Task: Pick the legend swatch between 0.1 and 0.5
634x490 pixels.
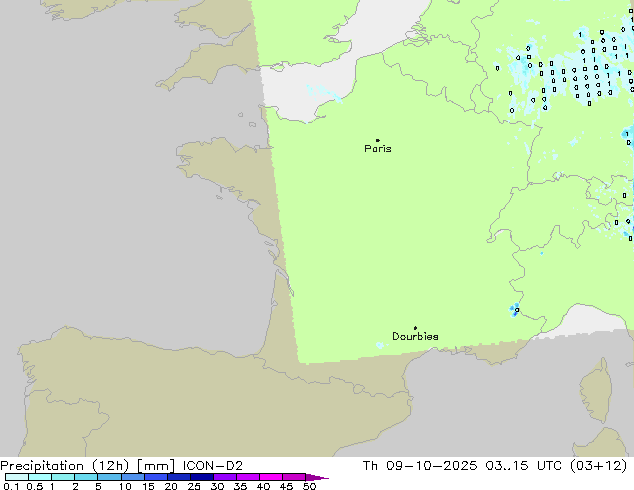Action: tap(17, 477)
